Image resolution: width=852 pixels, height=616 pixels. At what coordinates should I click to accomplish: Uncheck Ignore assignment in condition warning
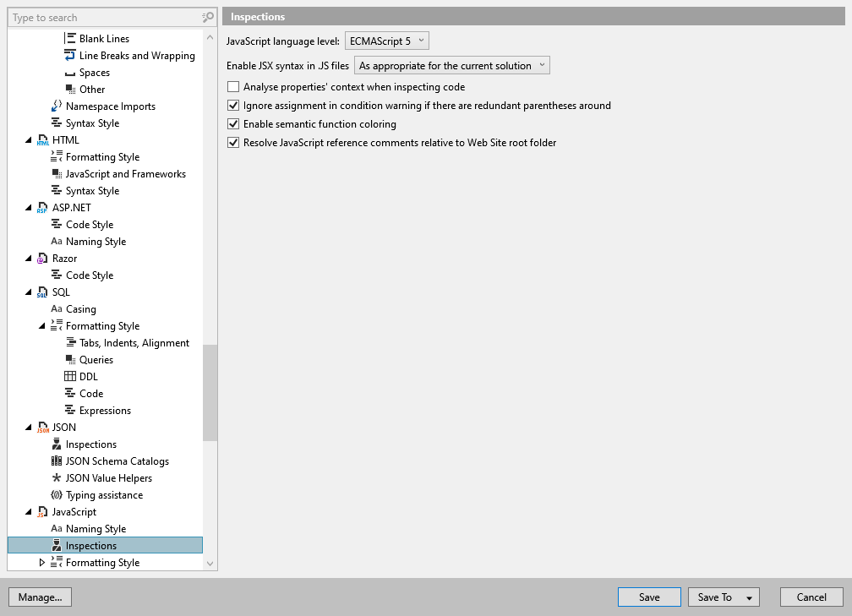click(233, 106)
